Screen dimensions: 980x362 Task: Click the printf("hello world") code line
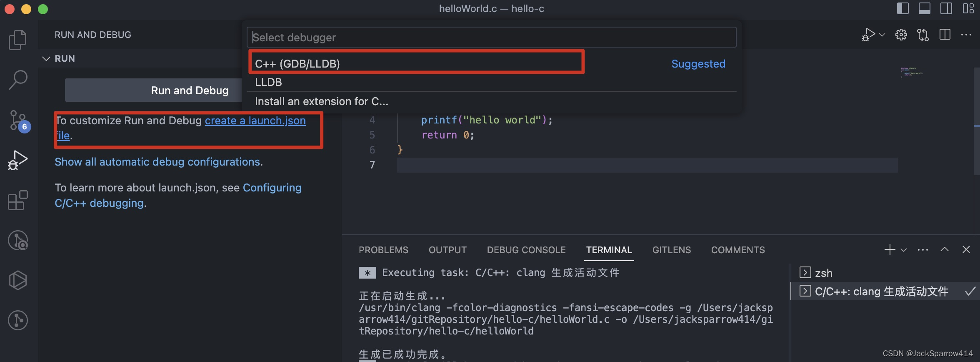point(487,120)
